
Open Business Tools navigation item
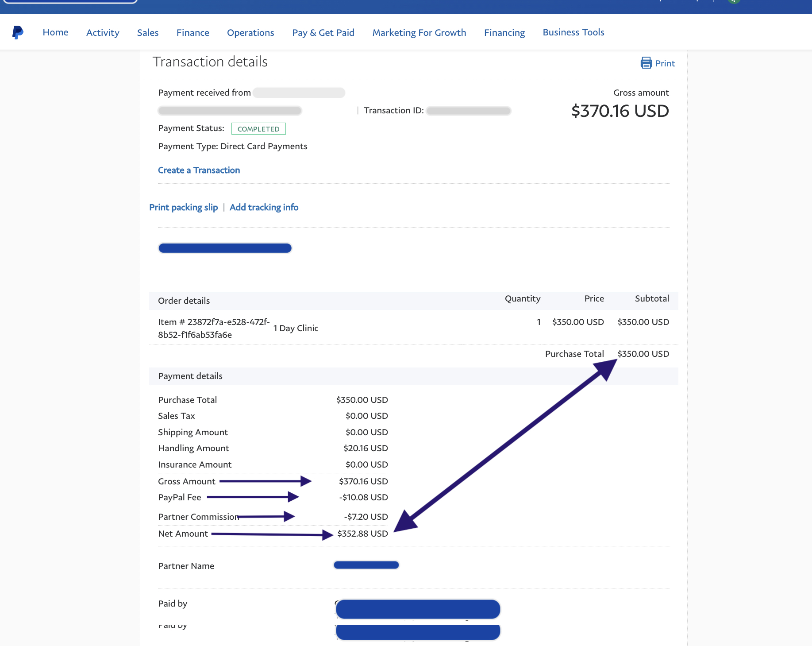[573, 32]
